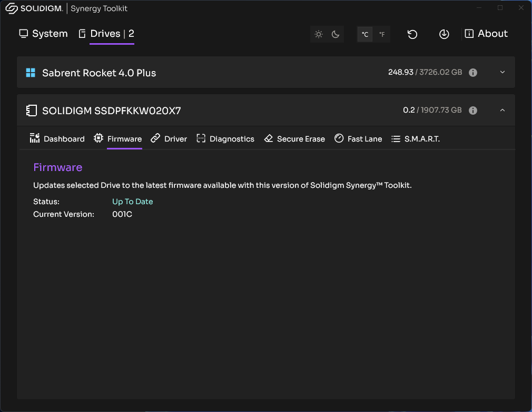The width and height of the screenshot is (532, 412).
Task: Click the refresh icon in top toolbar
Action: 412,34
